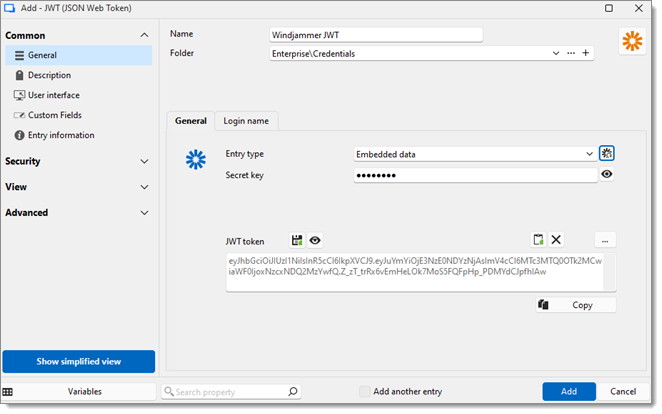Clear the JWT token with X icon

[556, 240]
